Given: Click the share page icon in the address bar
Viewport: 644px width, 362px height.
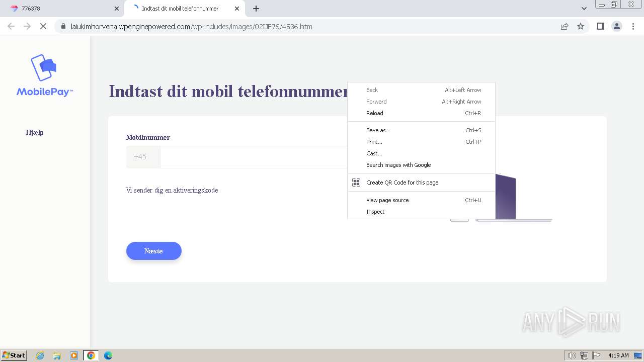Looking at the screenshot, I should pos(565,26).
